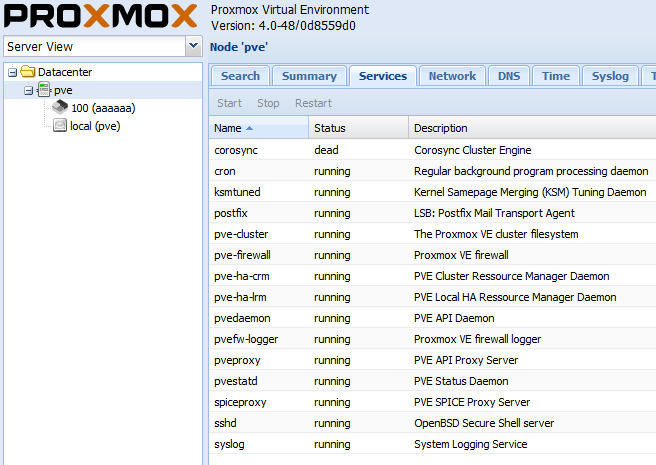Image resolution: width=656 pixels, height=465 pixels.
Task: Collapse the Datacenter tree node
Action: tap(12, 72)
